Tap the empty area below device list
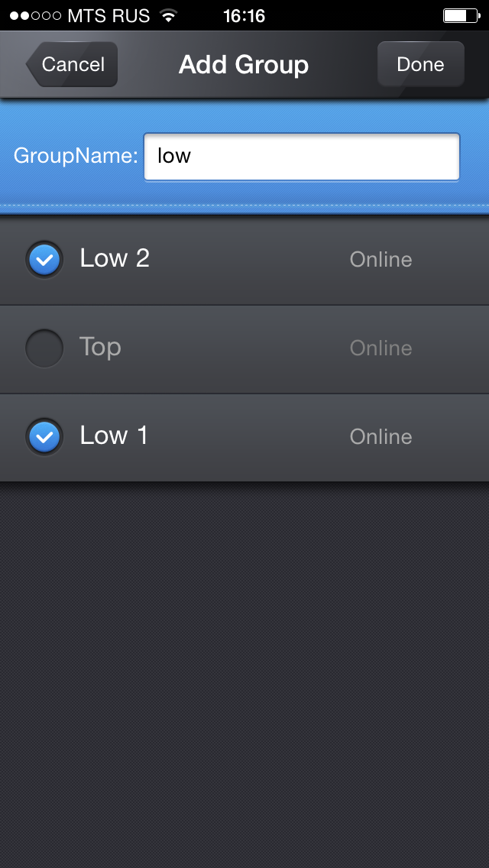The image size is (489, 868). [244, 674]
